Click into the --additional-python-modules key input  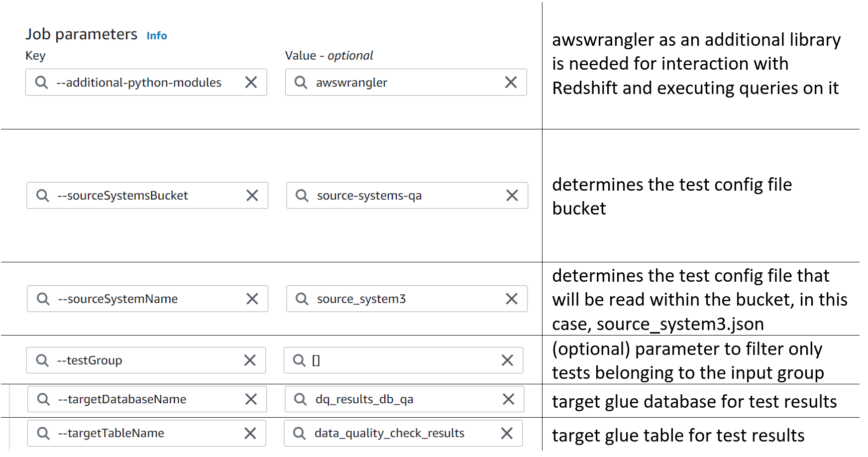tap(146, 82)
